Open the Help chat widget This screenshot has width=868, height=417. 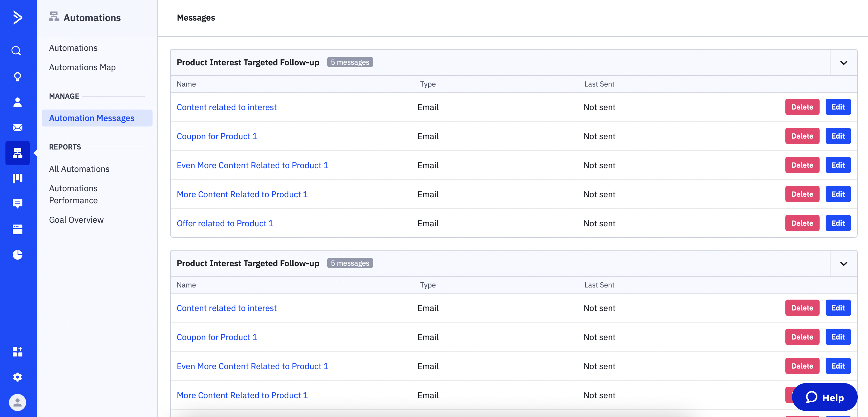coord(824,397)
